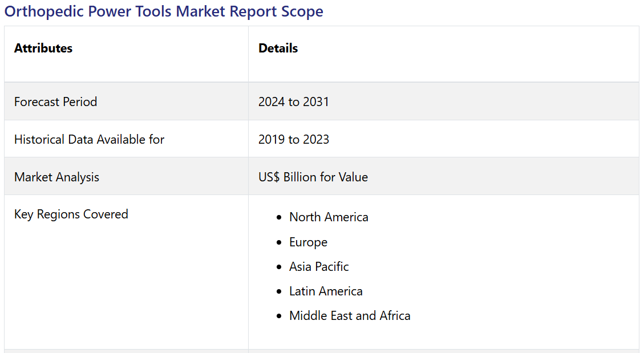
Task: Select the 2019 to 2023 cell text
Action: (293, 139)
